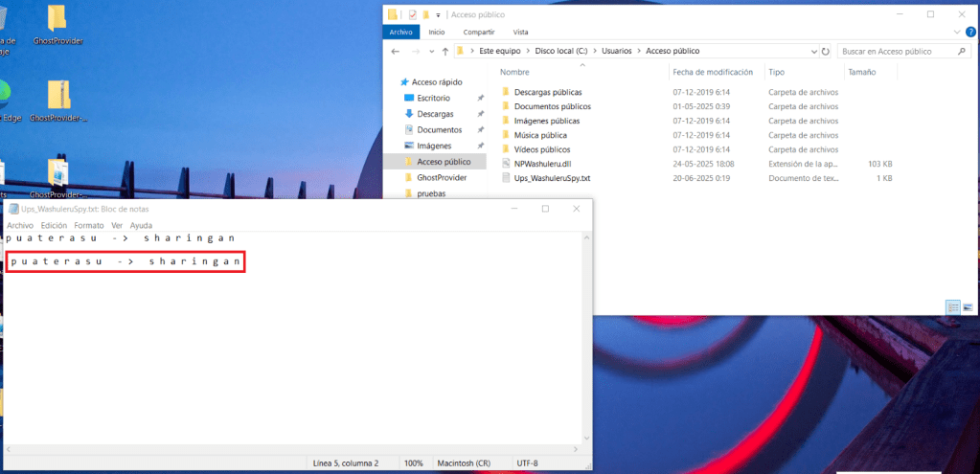Click the Back navigation arrow in Explorer
This screenshot has width=980, height=474.
coord(395,51)
